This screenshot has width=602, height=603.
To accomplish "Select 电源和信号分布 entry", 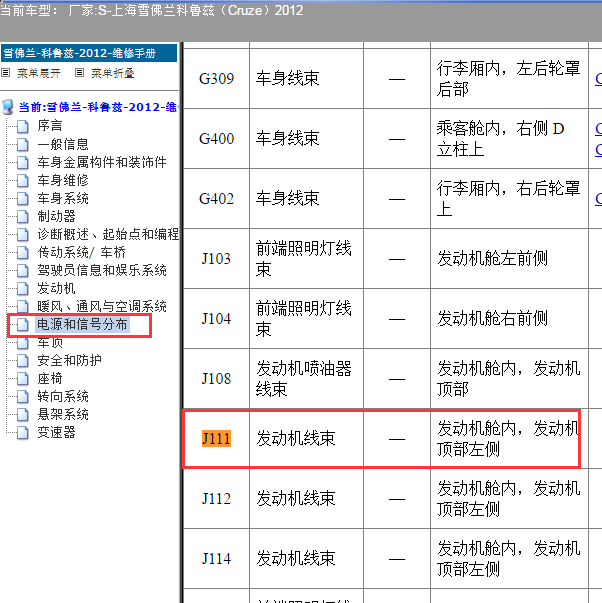I will [82, 325].
